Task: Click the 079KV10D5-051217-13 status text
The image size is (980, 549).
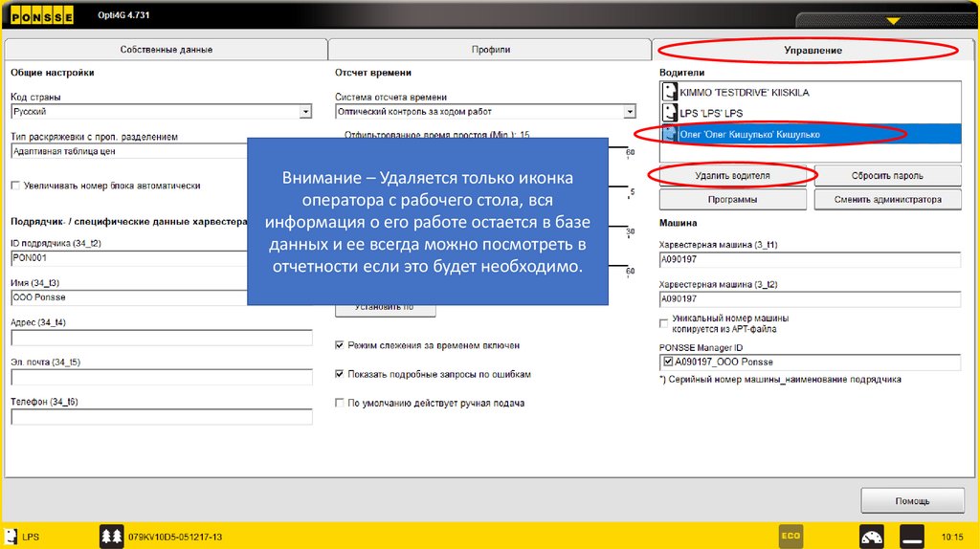Action: [175, 537]
